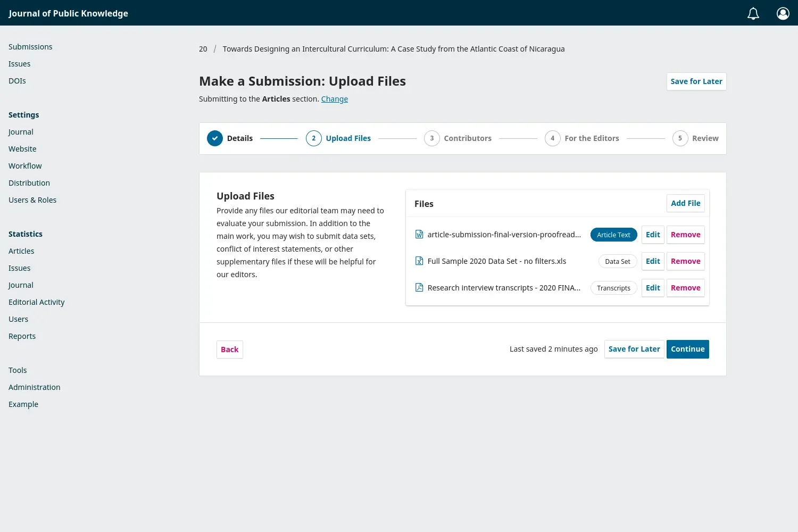Open the user profile menu
The width and height of the screenshot is (798, 532).
pyautogui.click(x=783, y=13)
